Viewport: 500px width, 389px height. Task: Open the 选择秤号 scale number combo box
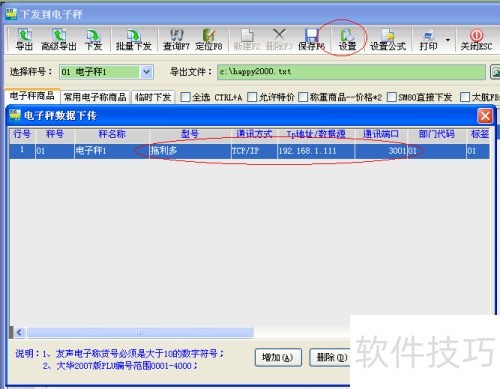pos(106,72)
